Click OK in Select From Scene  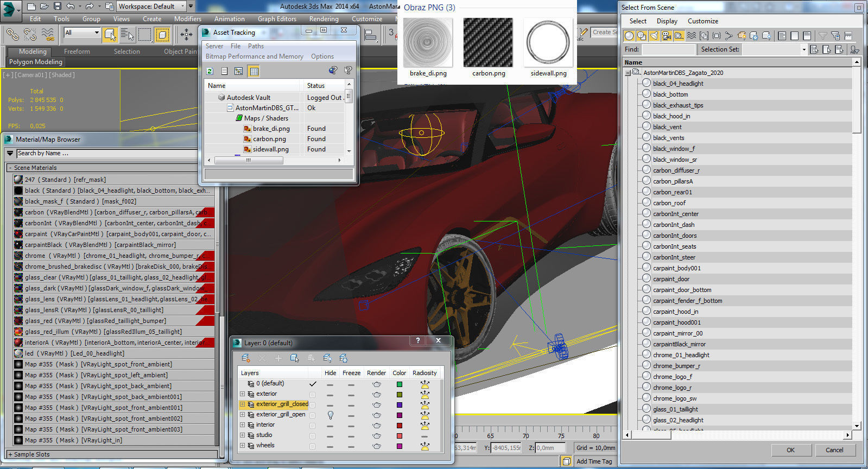tap(790, 450)
